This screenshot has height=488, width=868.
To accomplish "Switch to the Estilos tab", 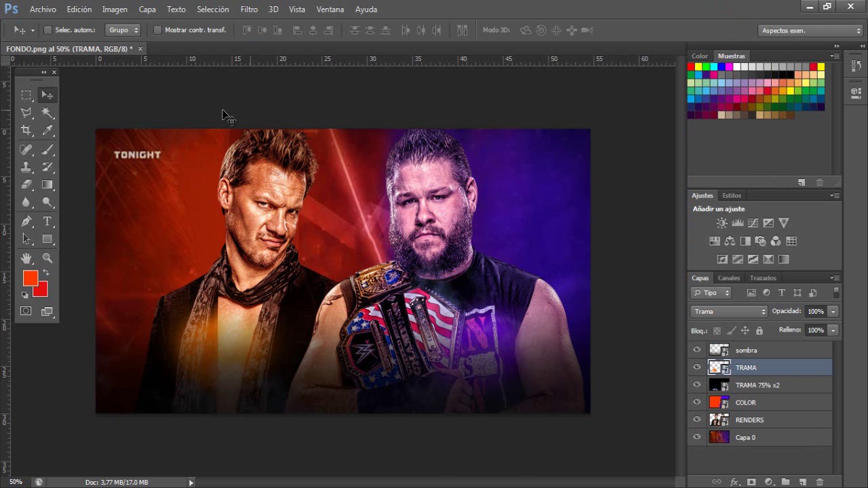I will tap(732, 195).
